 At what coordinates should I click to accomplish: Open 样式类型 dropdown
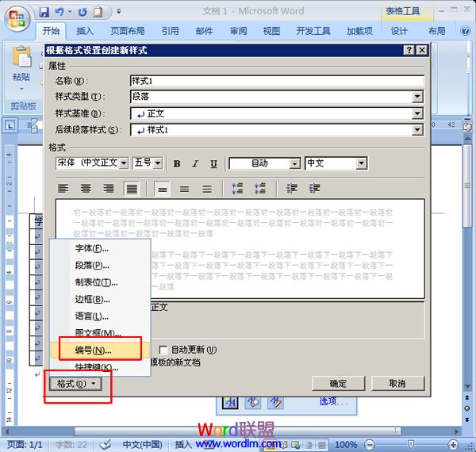(x=417, y=97)
